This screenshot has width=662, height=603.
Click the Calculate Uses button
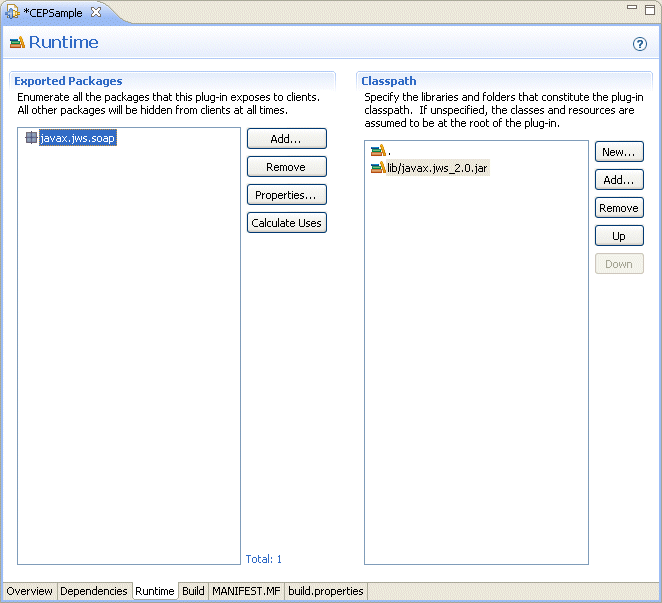(x=287, y=223)
